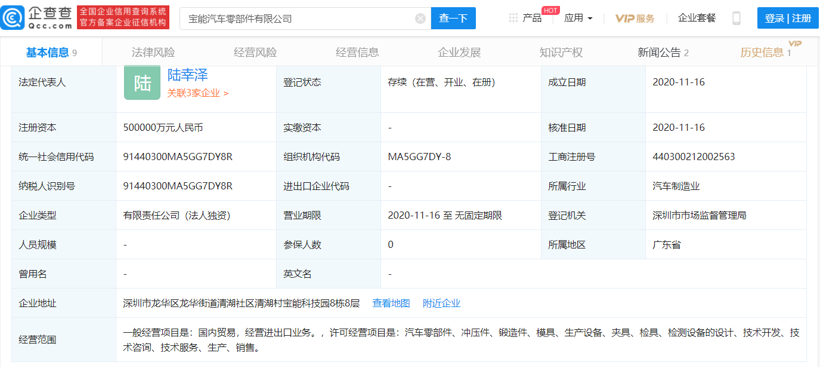Click the 核准日期 value 2020-11-16
820x367 pixels.
tap(679, 127)
